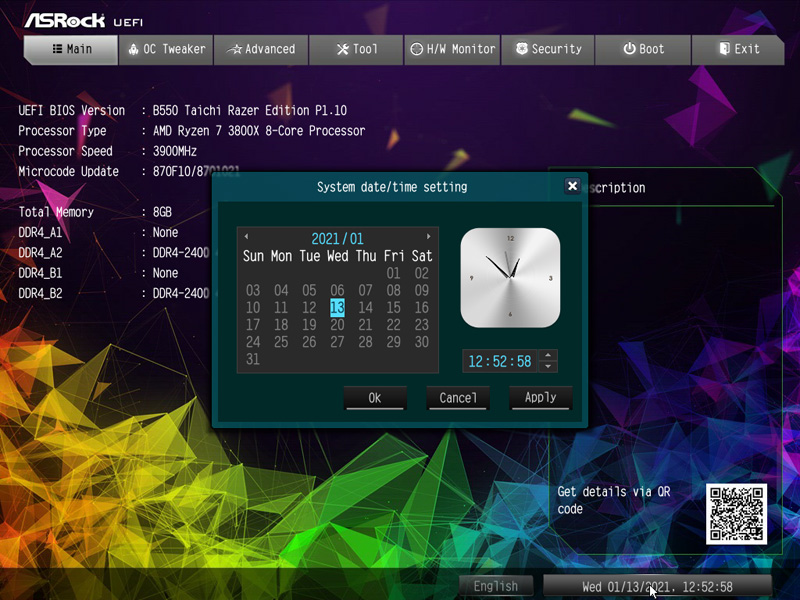Select day 12 in the calendar
Viewport: 800px width, 600px height.
point(309,308)
